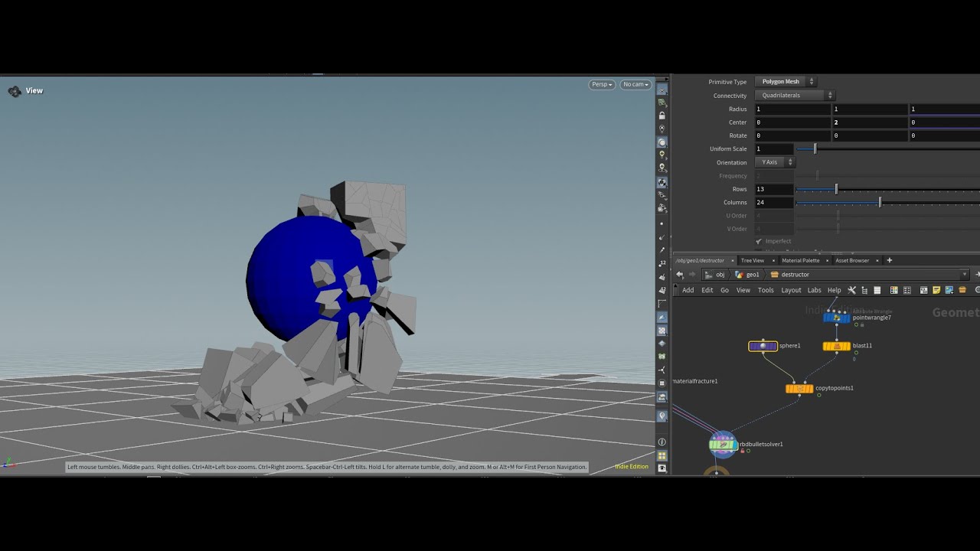Select the copytopoints1 node
The image size is (980, 551).
tap(799, 389)
